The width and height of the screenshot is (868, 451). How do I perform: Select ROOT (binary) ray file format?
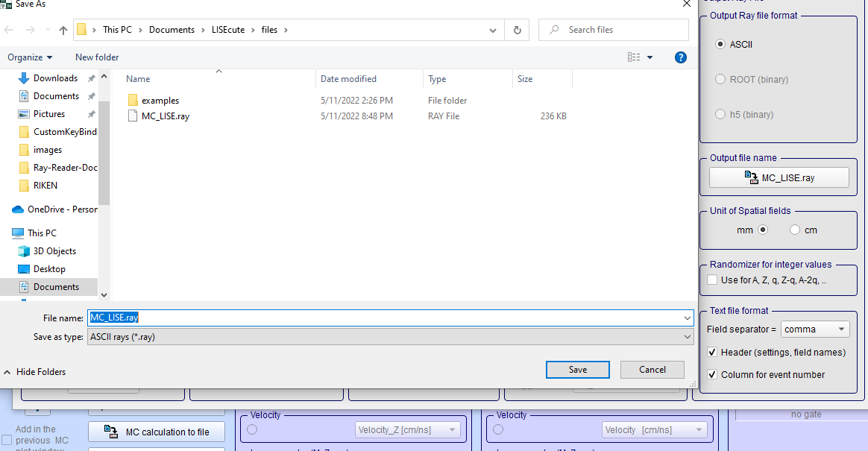(720, 80)
